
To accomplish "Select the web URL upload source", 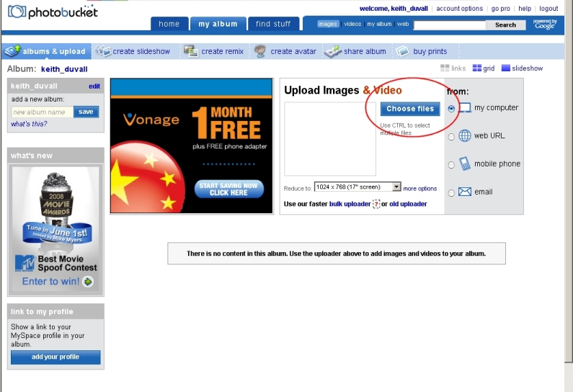I will pyautogui.click(x=451, y=136).
